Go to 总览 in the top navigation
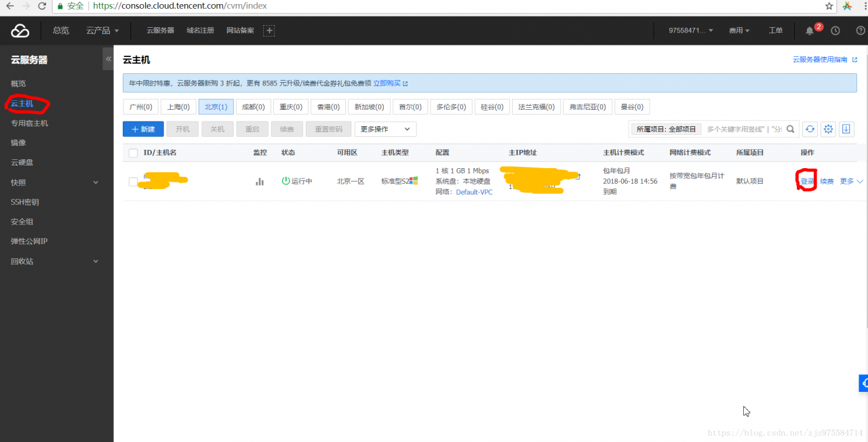The width and height of the screenshot is (868, 442). [61, 31]
